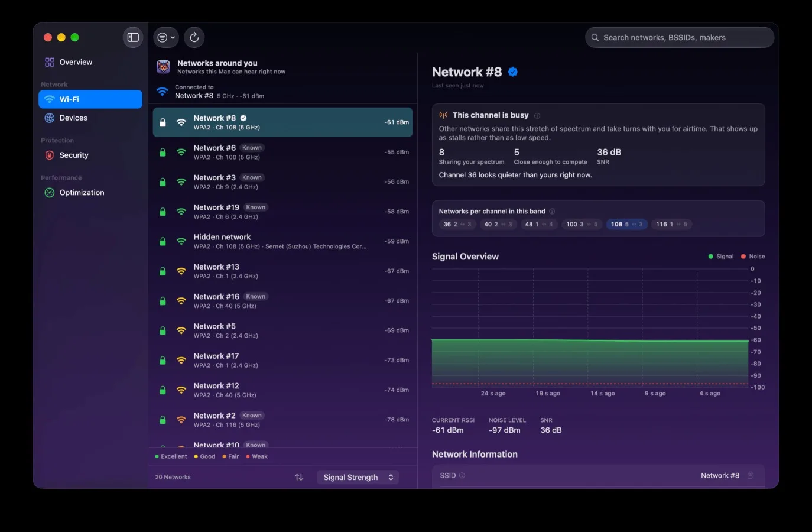The height and width of the screenshot is (532, 812).
Task: Click the fox app icon in header
Action: (164, 67)
